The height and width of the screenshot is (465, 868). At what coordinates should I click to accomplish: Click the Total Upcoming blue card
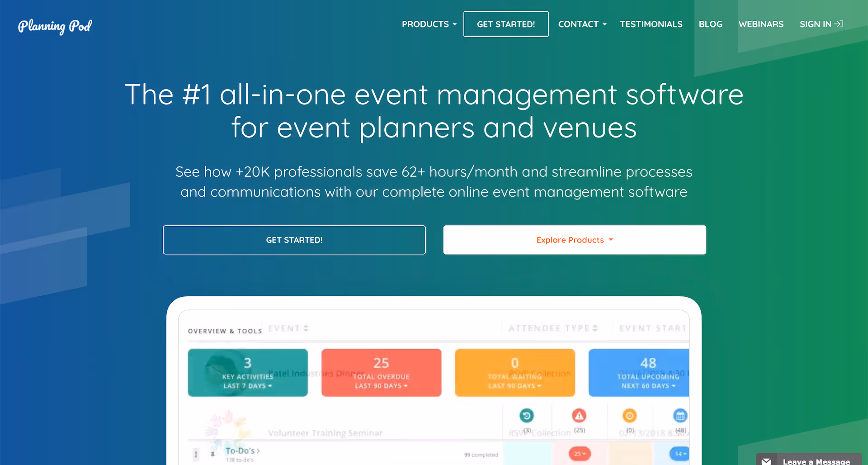point(639,373)
